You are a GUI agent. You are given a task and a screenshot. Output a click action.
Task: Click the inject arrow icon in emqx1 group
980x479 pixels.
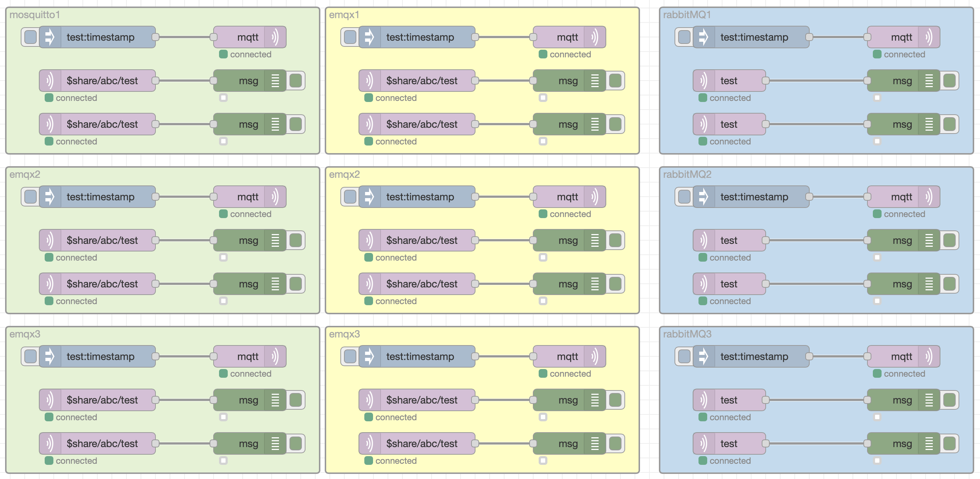[369, 37]
